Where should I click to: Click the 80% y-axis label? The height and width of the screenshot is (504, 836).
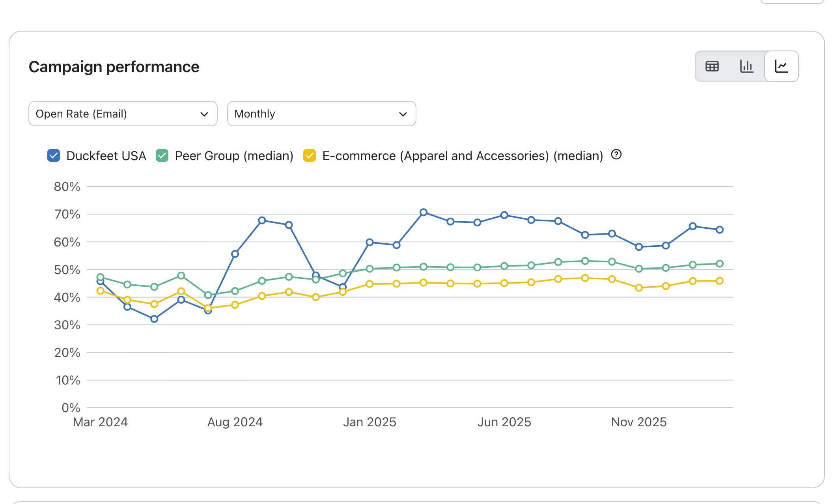67,187
